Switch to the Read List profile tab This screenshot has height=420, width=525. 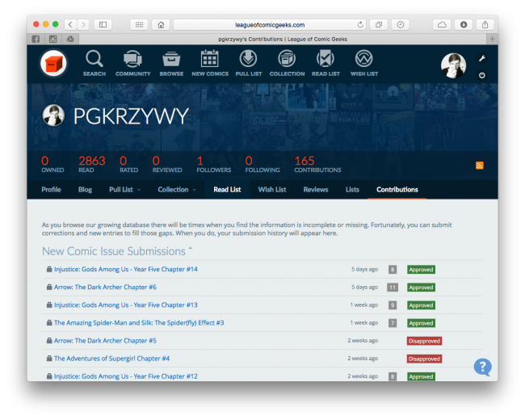point(227,190)
